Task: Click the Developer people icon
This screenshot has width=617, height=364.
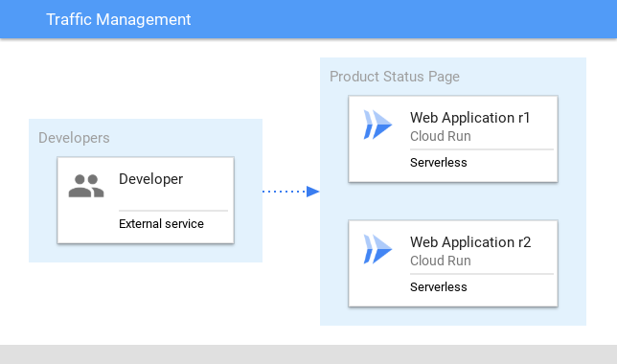Action: coord(86,186)
